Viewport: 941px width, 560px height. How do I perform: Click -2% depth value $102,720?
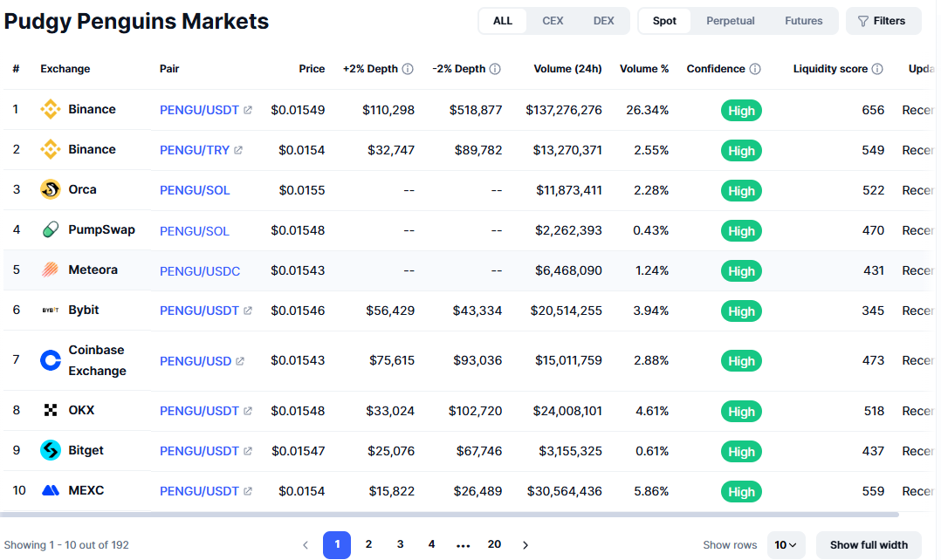pos(475,411)
